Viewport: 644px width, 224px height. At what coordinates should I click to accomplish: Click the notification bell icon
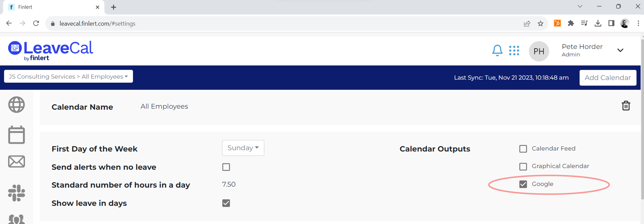[497, 51]
